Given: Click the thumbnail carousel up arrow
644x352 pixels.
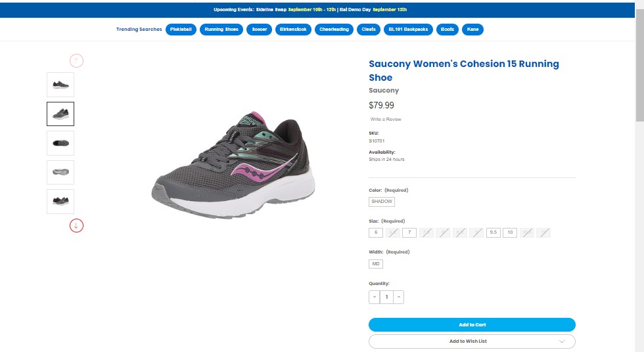Looking at the screenshot, I should coord(76,61).
